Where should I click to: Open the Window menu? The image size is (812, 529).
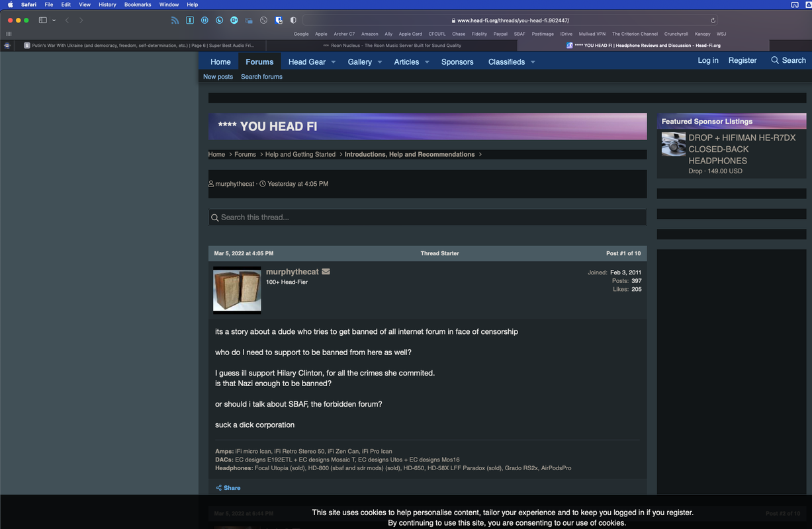click(x=169, y=5)
